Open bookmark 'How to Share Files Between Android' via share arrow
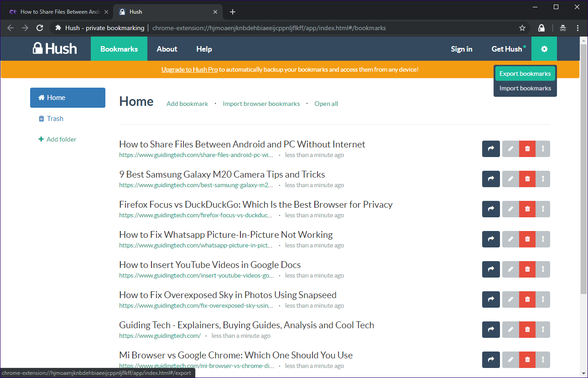This screenshot has height=378, width=588. tap(491, 149)
